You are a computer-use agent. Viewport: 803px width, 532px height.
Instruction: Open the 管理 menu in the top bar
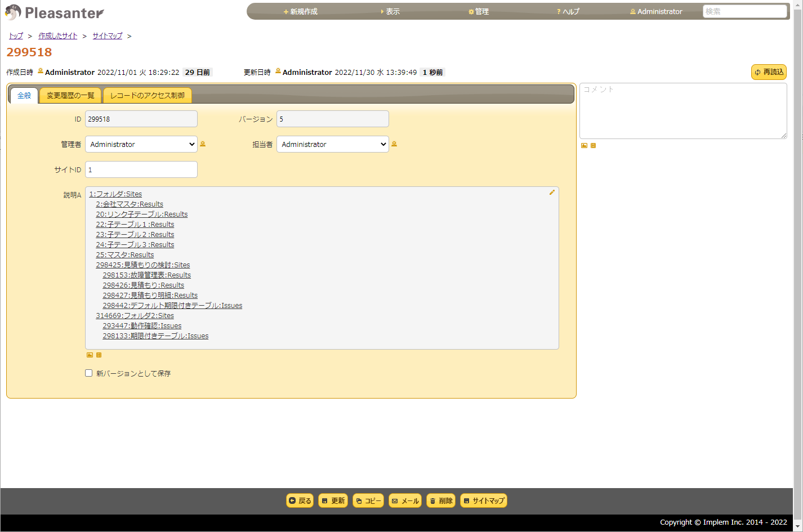[478, 11]
